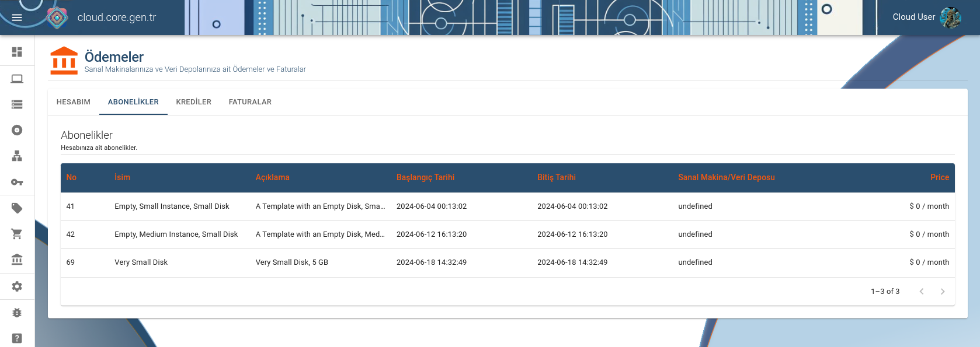Open the hamburger navigation menu
The width and height of the screenshot is (980, 347).
coord(17,17)
